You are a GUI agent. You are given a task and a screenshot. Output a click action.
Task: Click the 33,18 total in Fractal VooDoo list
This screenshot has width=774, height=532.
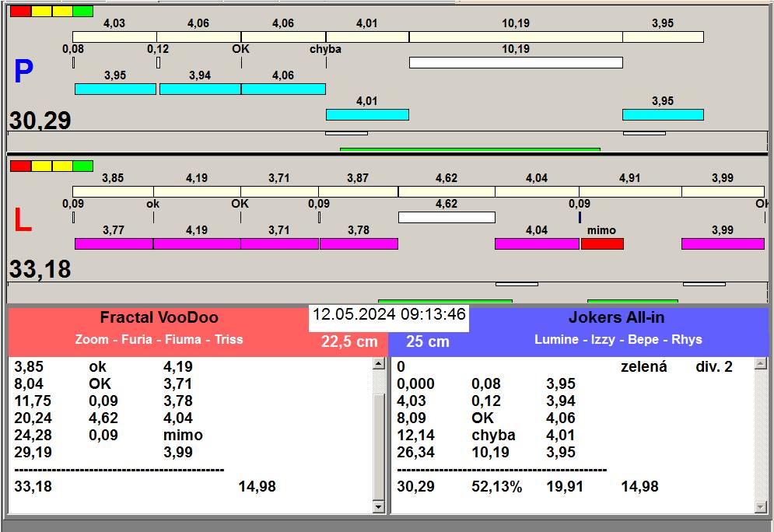coord(33,487)
